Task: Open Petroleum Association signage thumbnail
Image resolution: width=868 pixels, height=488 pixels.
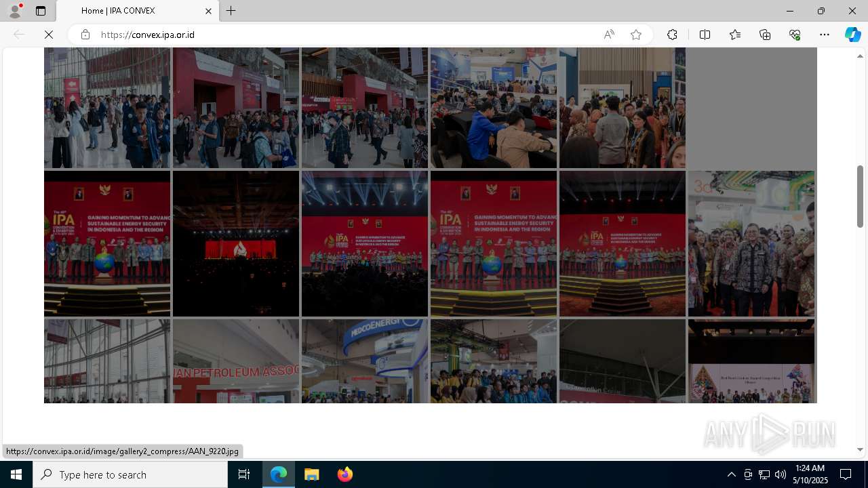Action: point(236,361)
